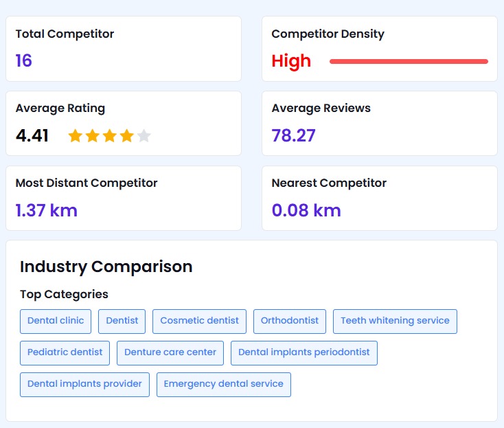Click the Dental clinic category tag
Screen dimensions: 504x428
(x=56, y=321)
